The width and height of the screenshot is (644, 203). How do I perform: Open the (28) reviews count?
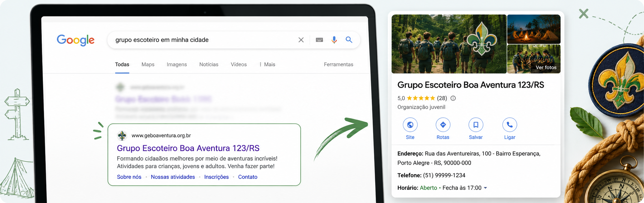coord(442,98)
